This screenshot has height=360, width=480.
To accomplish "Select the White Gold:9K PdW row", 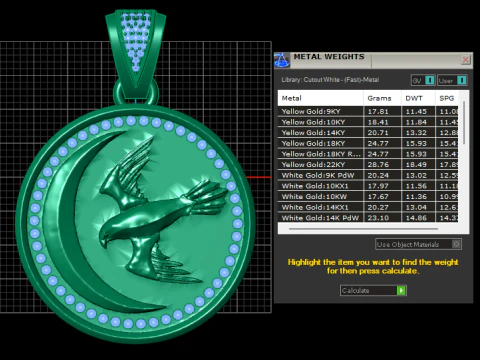I will [368, 175].
